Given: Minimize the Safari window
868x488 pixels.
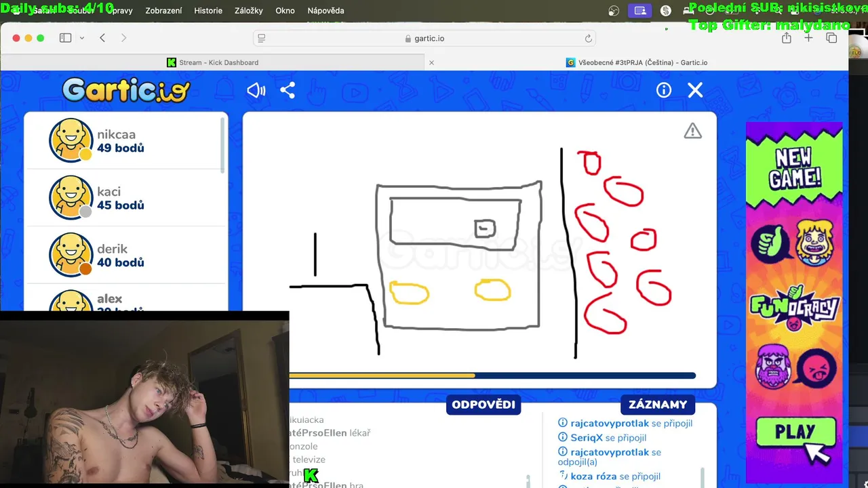Looking at the screenshot, I should (28, 38).
